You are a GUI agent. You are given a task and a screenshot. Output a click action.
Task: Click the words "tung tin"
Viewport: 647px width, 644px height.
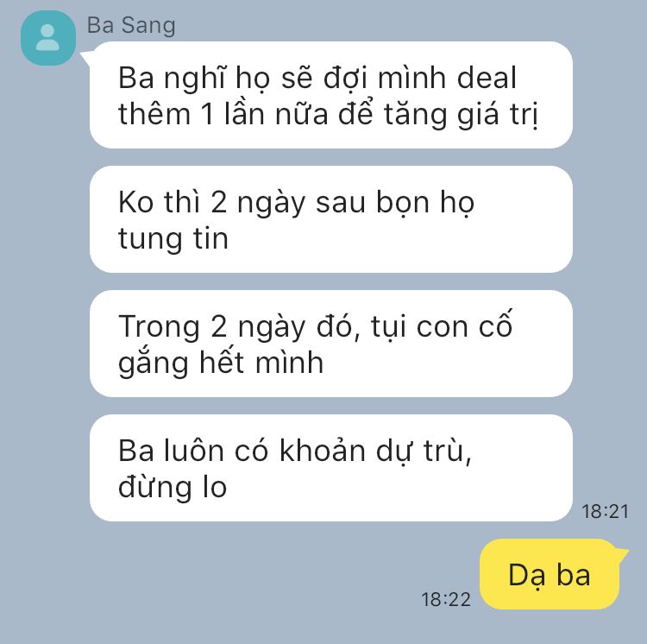pos(173,238)
